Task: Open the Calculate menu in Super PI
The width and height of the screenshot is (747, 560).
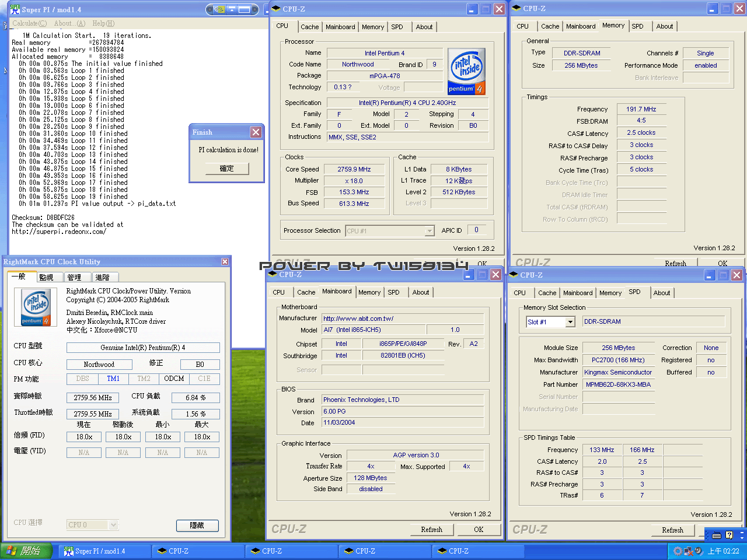Action: 30,23
